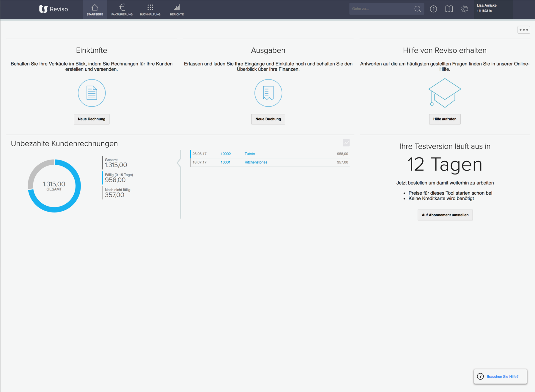Open the book documentation icon
The width and height of the screenshot is (535, 392).
[x=449, y=9]
